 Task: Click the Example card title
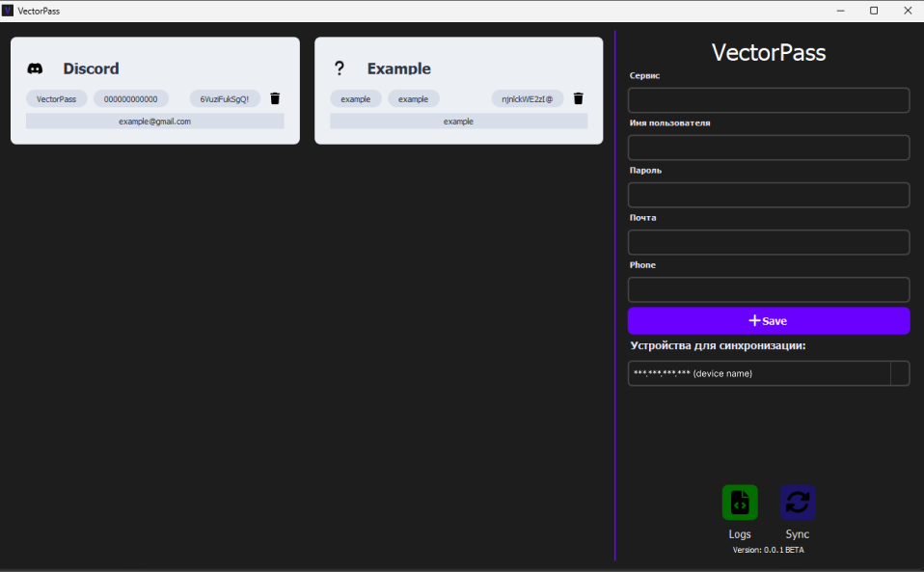click(399, 68)
